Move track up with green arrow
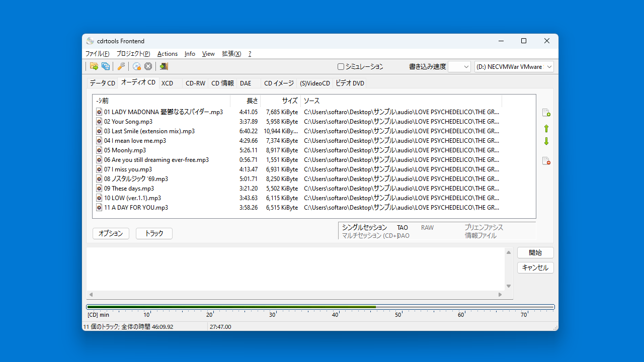 (546, 129)
